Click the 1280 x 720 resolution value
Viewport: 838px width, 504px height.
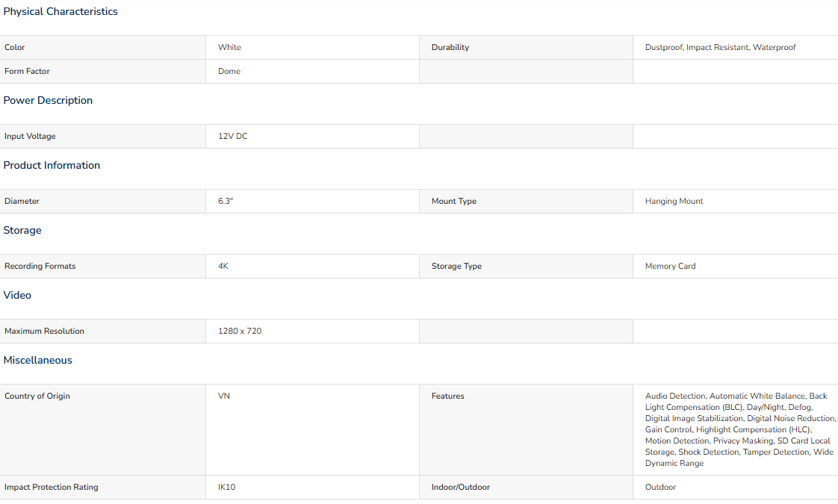[x=240, y=331]
